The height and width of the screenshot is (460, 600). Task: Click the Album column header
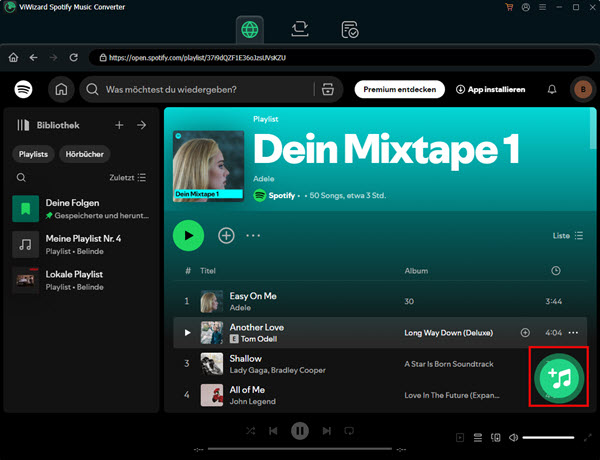click(x=416, y=271)
